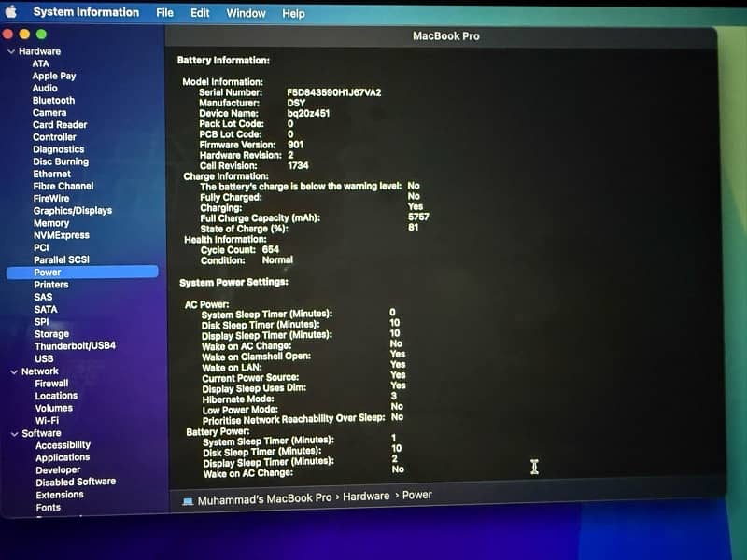Select Extensions under Software
747x560 pixels.
click(60, 496)
